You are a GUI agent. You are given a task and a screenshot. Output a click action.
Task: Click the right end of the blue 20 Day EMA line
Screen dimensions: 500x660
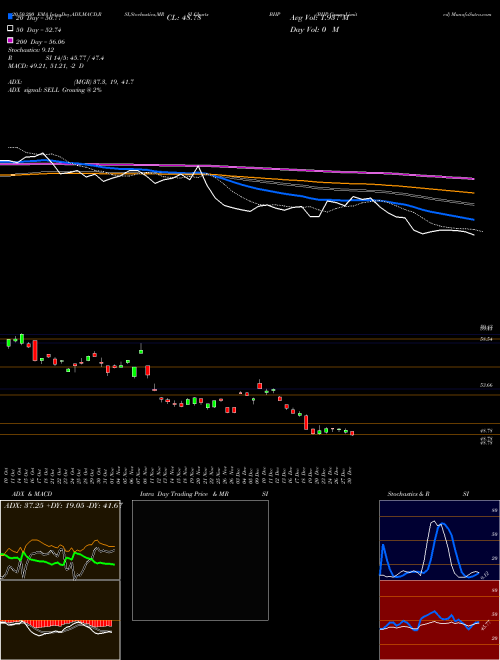473,219
